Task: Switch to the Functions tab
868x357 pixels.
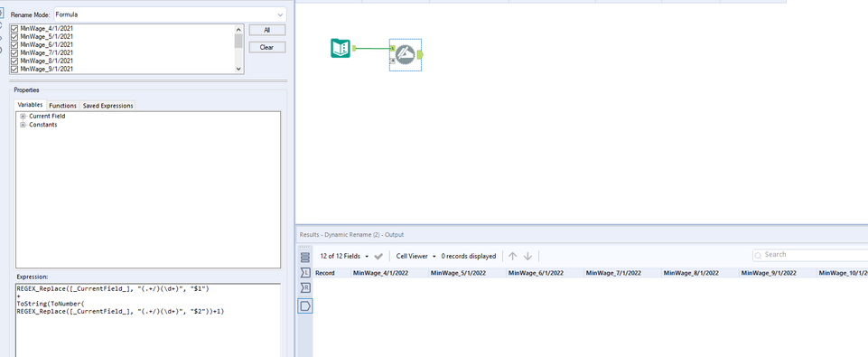Action: 62,106
